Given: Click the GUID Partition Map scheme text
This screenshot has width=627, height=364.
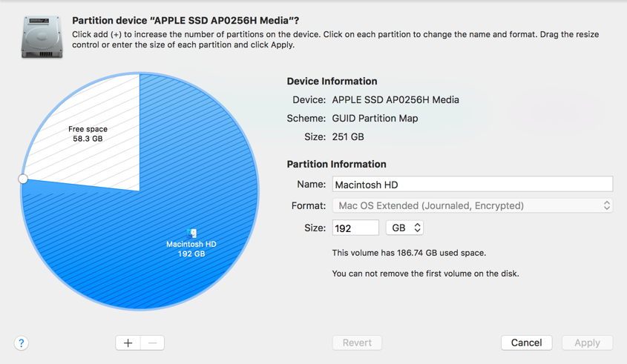Looking at the screenshot, I should [x=375, y=119].
